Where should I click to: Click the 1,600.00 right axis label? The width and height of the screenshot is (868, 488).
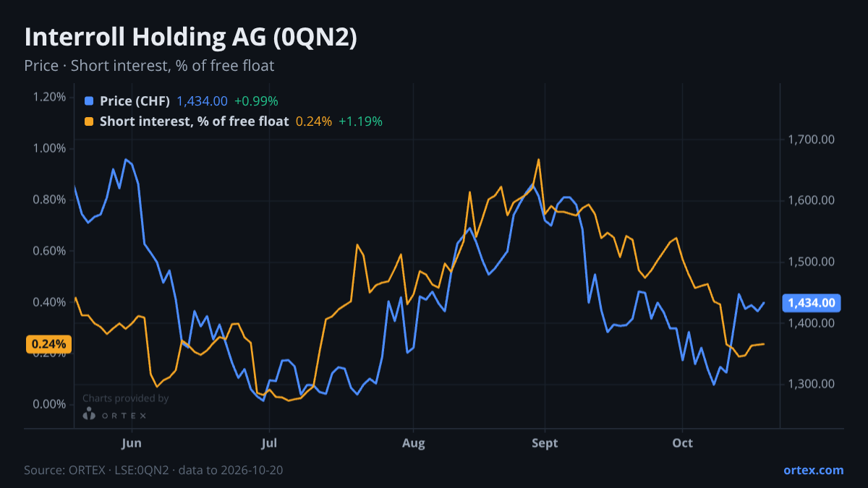pos(810,200)
